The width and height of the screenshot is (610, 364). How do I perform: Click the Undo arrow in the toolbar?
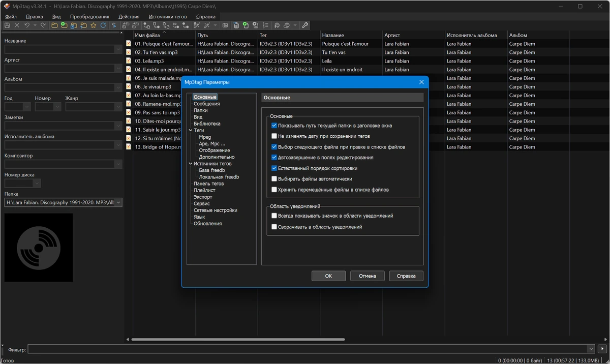click(26, 25)
